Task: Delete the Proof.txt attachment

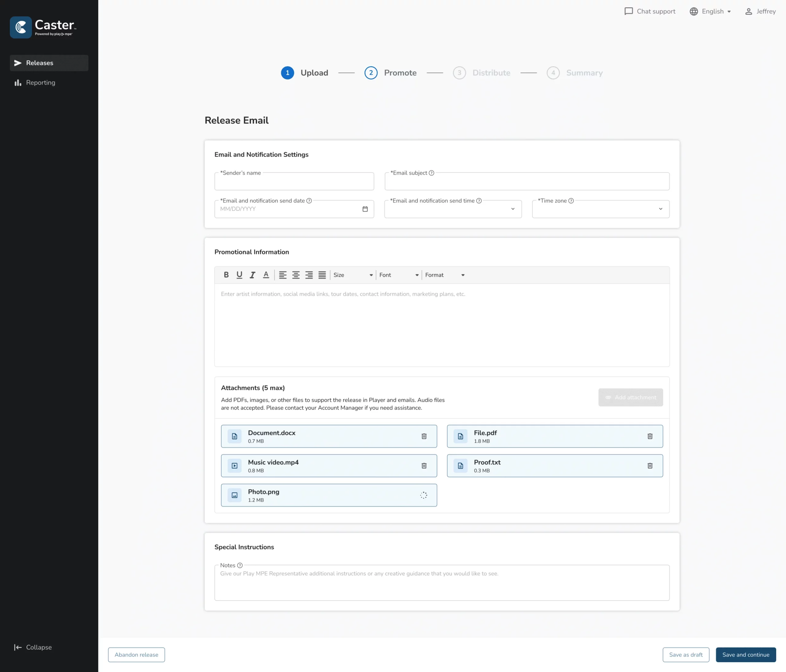Action: coord(650,466)
